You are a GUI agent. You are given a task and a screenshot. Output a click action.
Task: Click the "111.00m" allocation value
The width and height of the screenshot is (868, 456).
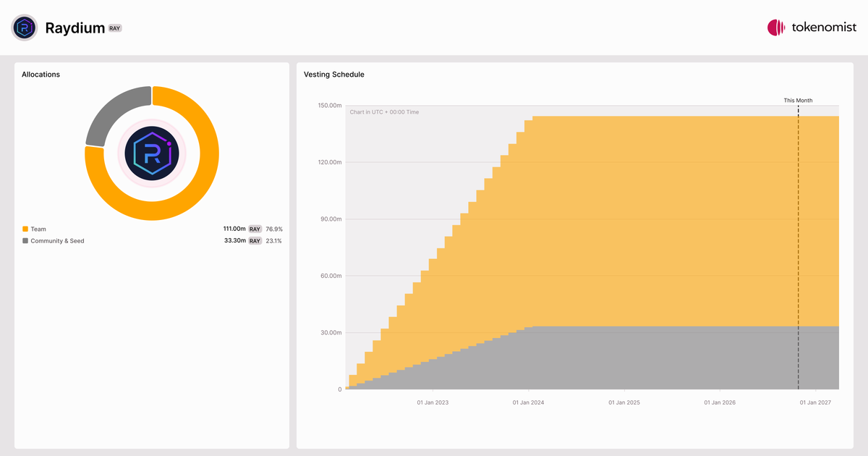[234, 229]
